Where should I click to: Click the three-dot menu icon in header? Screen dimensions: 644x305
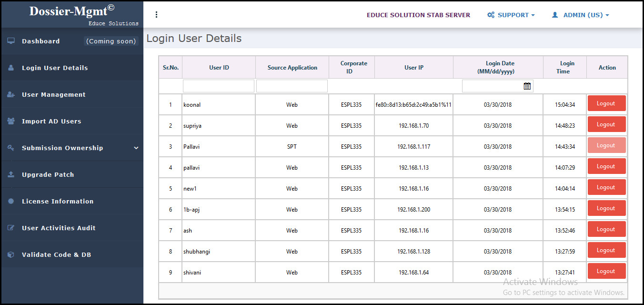pyautogui.click(x=156, y=15)
